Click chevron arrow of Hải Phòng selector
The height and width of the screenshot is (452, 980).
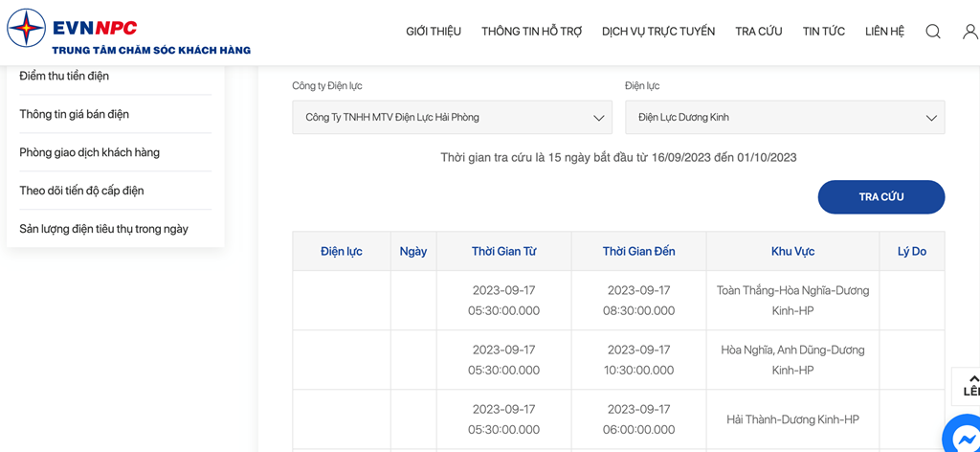pos(598,118)
